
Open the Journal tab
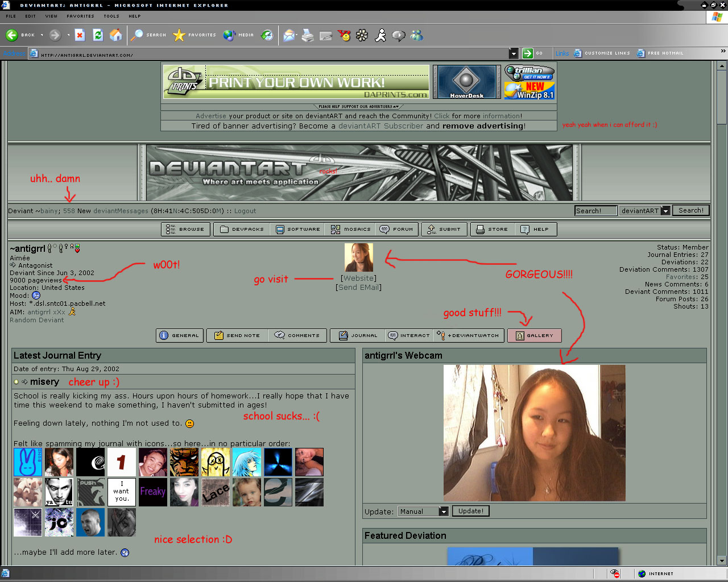tap(358, 335)
